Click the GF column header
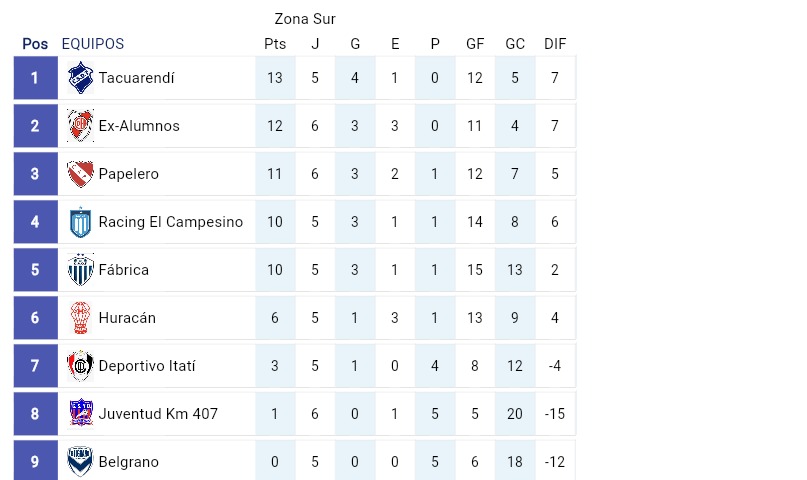The height and width of the screenshot is (480, 807). point(475,44)
